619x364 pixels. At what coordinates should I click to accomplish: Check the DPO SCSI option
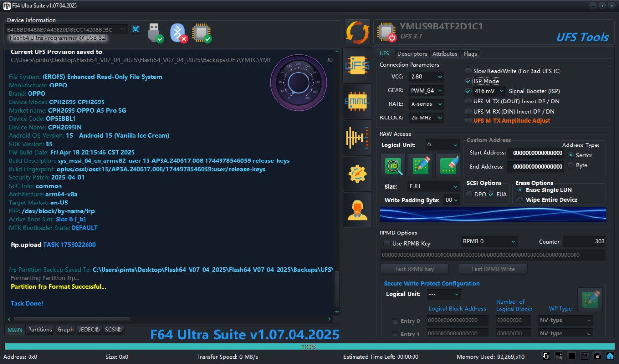470,194
